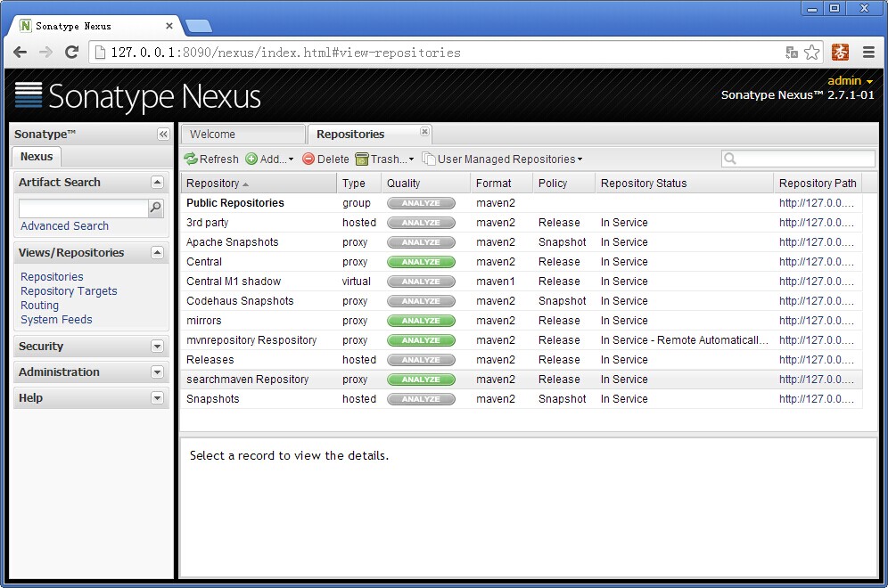Focus the Artifact Search input box
The width and height of the screenshot is (888, 588).
coord(83,208)
